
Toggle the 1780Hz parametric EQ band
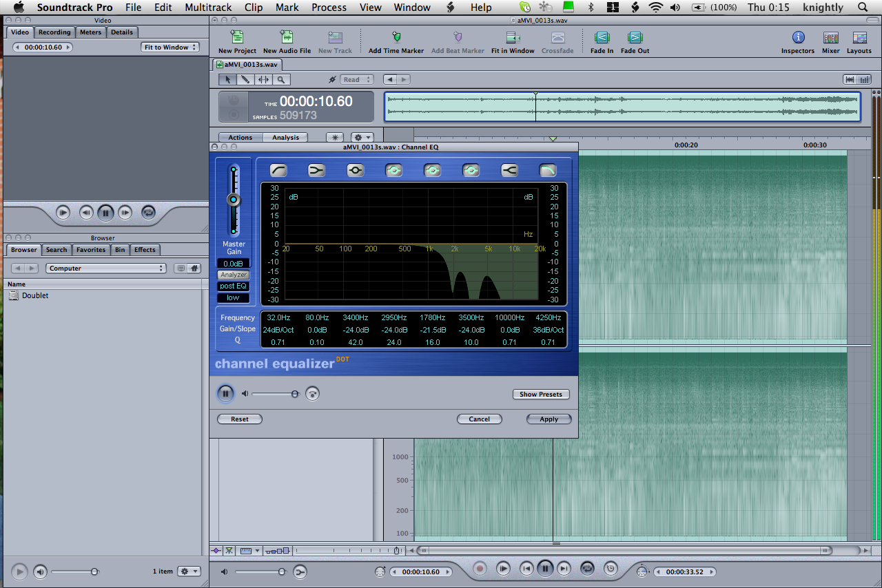(x=432, y=170)
